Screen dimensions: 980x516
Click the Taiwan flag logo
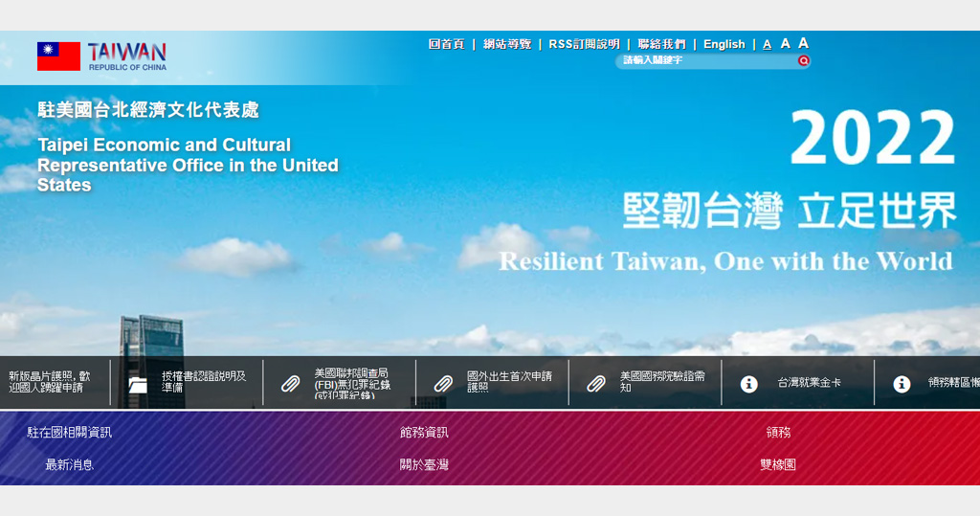click(58, 56)
